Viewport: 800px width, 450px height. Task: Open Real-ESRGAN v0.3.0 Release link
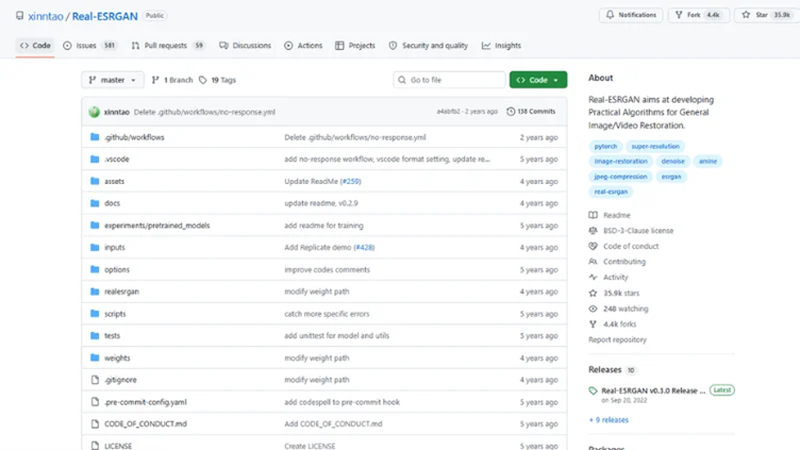click(x=653, y=390)
